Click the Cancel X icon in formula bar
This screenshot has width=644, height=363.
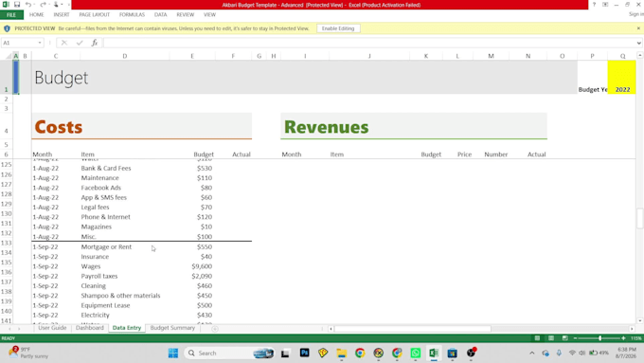[x=64, y=43]
